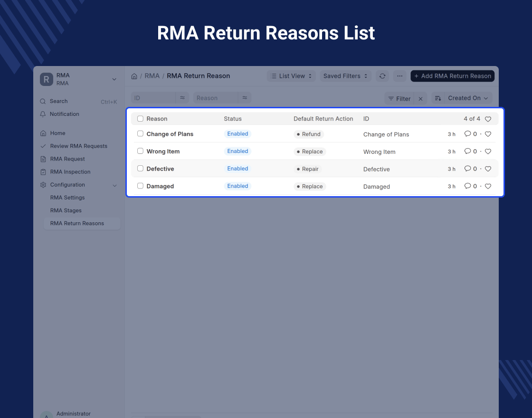
Task: Click the ID filter approximate-match icon
Action: click(182, 98)
